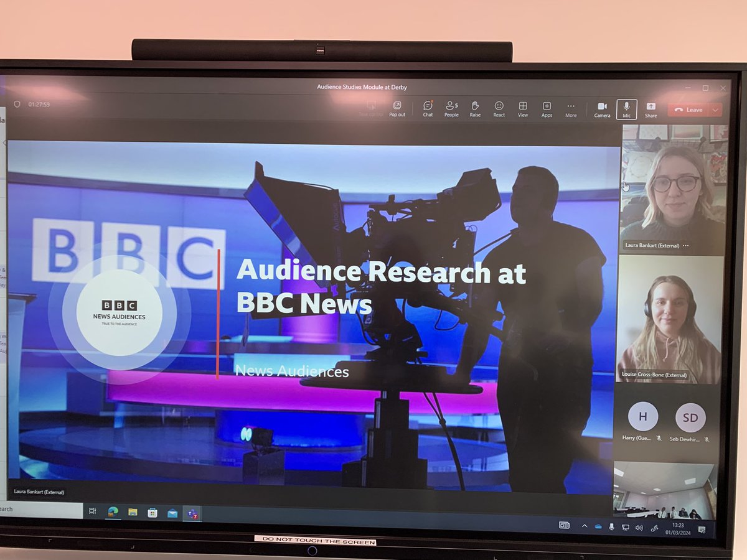Open Task View on the taskbar
The width and height of the screenshot is (747, 560).
coord(93,511)
